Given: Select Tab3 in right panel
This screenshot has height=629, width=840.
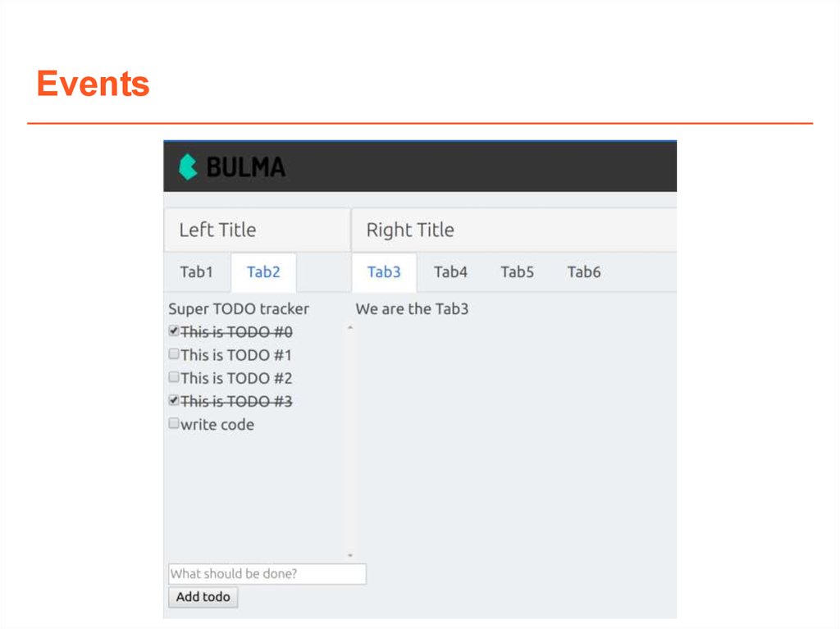Looking at the screenshot, I should [384, 272].
